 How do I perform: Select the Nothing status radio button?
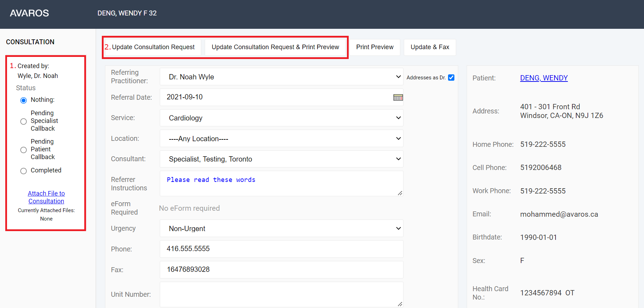pos(24,100)
